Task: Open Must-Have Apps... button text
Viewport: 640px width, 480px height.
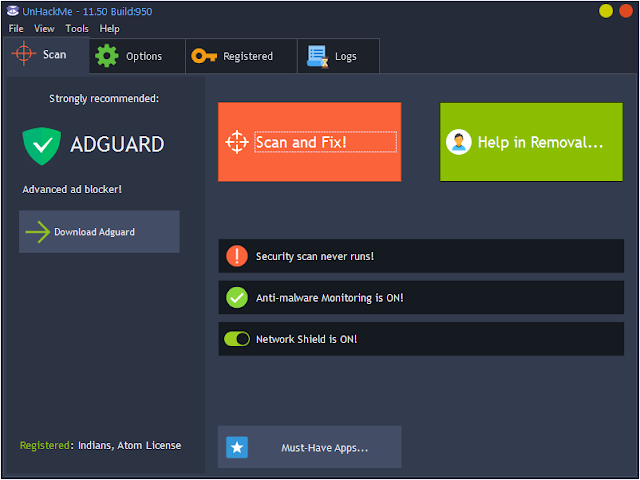Action: [324, 448]
